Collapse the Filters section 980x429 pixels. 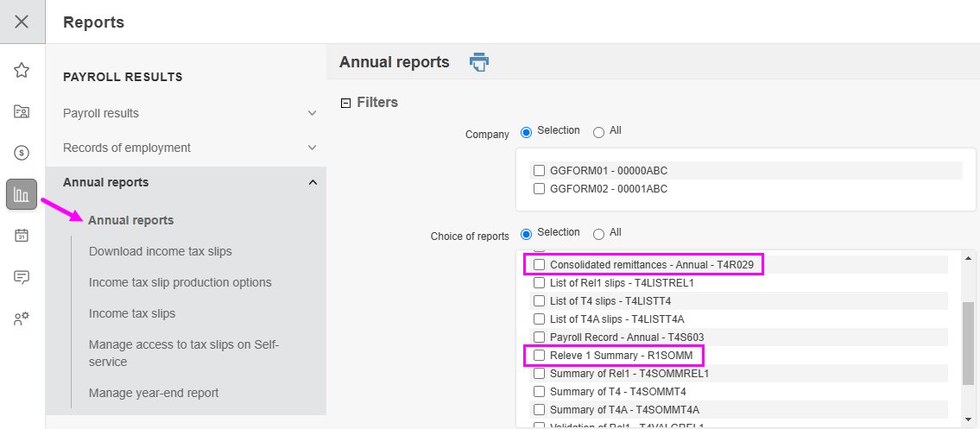(346, 103)
